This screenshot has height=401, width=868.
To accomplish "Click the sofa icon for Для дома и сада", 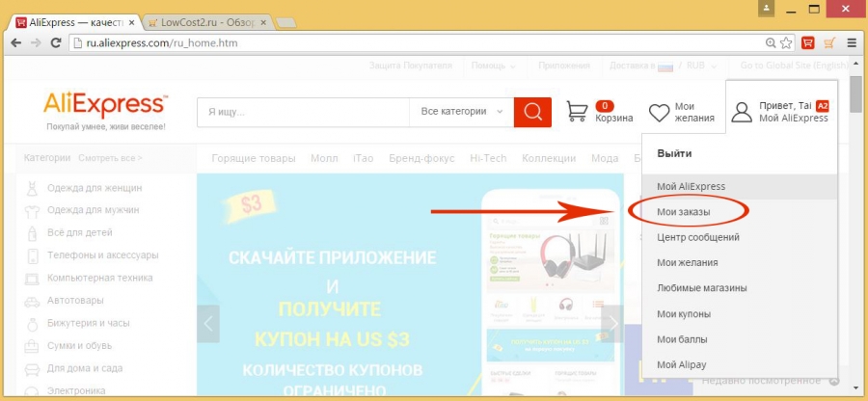I will click(32, 369).
